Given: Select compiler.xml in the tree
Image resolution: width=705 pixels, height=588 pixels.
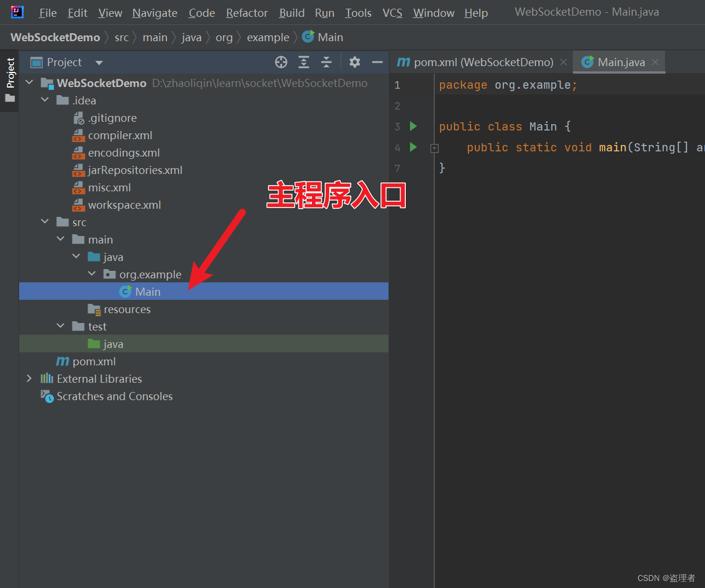Looking at the screenshot, I should tap(120, 135).
